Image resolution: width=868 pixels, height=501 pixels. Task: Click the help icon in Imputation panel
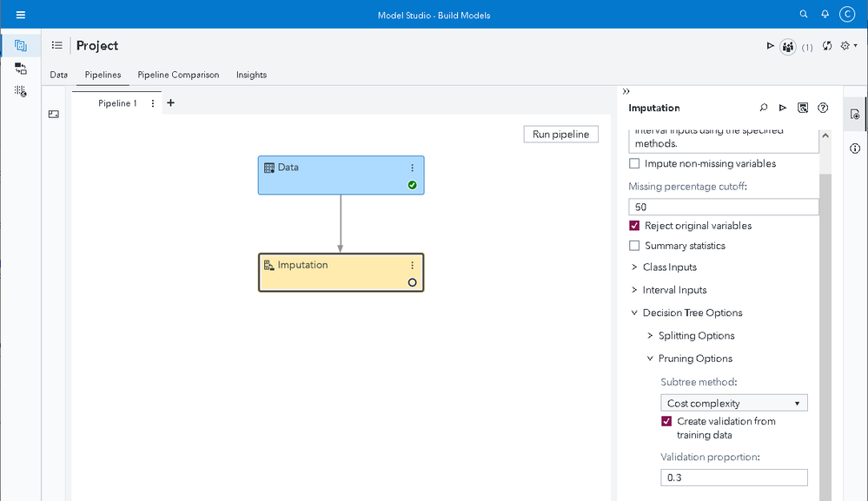pyautogui.click(x=823, y=109)
